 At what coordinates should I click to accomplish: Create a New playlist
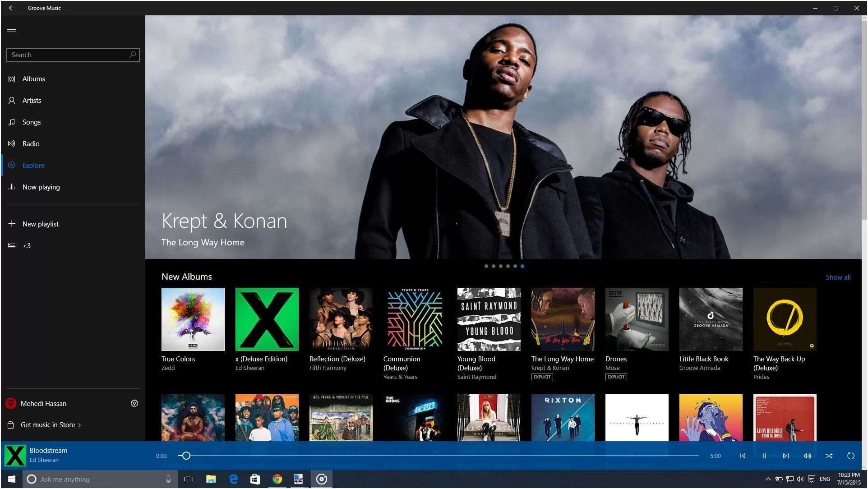[x=41, y=223]
